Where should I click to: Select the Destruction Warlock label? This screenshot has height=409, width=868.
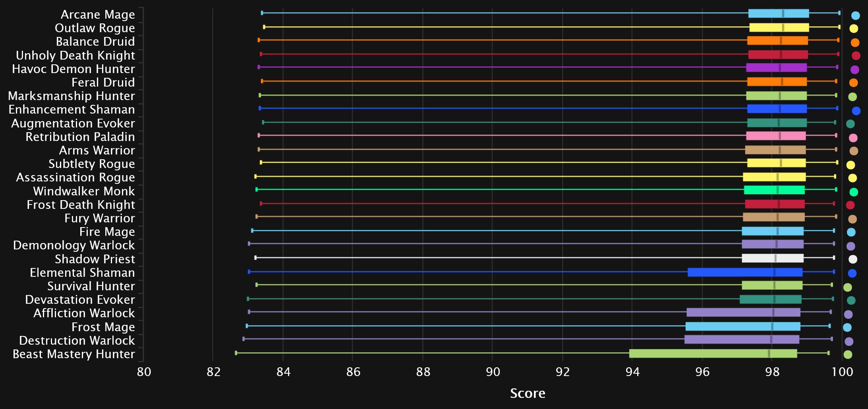pos(77,341)
